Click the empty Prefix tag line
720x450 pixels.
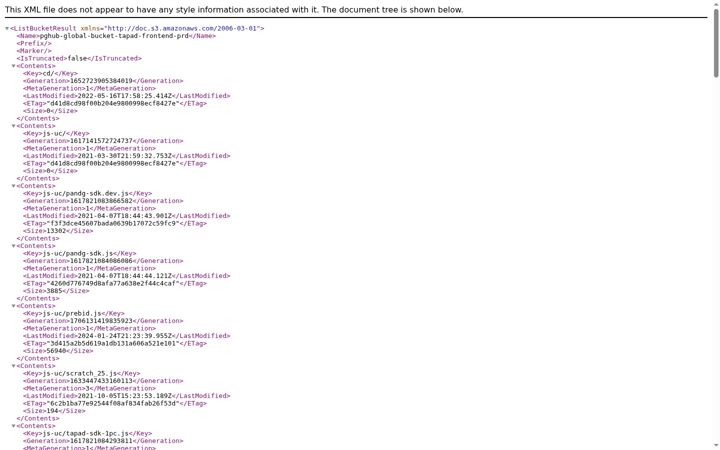(34, 43)
